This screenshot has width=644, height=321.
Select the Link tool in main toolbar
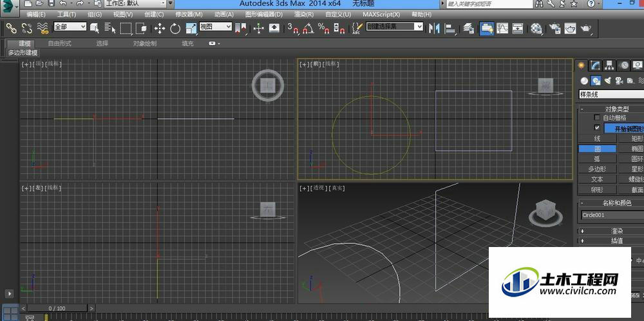coord(11,28)
